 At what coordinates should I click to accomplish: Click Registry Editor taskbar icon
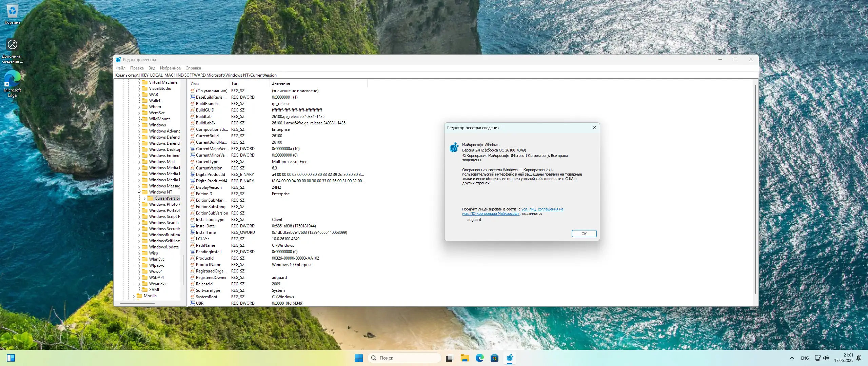click(x=510, y=358)
